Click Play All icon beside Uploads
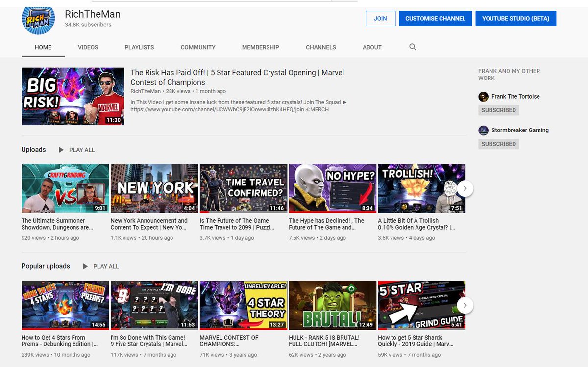This screenshot has width=588, height=367. pyautogui.click(x=61, y=150)
